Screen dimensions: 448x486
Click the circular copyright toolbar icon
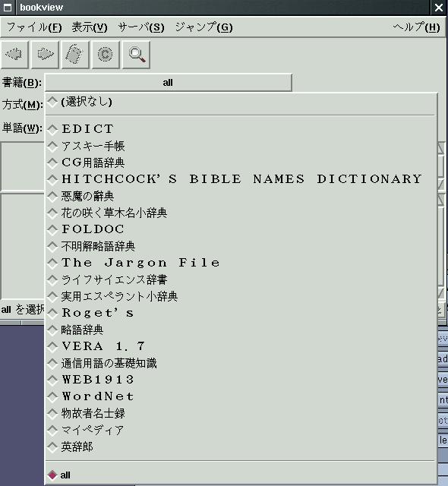coord(106,54)
